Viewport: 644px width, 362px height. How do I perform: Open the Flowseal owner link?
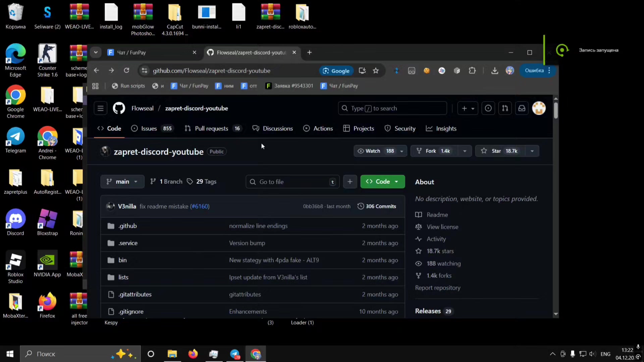(x=142, y=108)
